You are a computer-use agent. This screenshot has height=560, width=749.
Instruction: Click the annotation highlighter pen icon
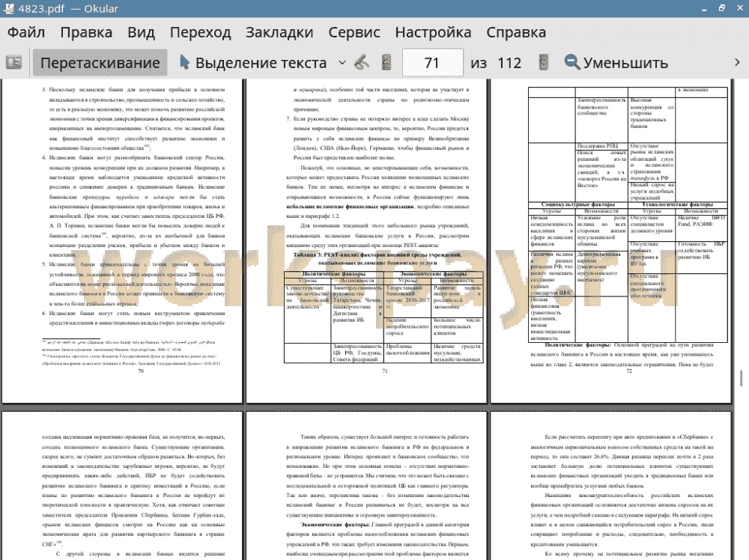(x=362, y=63)
